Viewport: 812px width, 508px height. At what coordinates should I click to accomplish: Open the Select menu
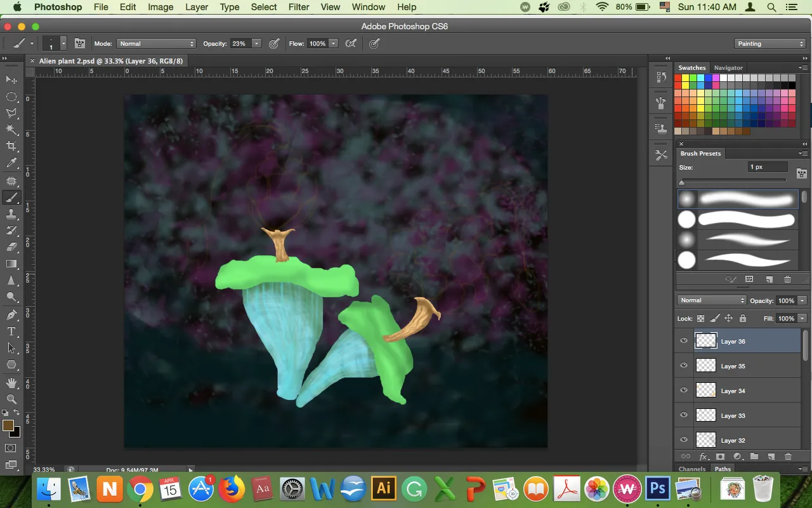click(264, 7)
